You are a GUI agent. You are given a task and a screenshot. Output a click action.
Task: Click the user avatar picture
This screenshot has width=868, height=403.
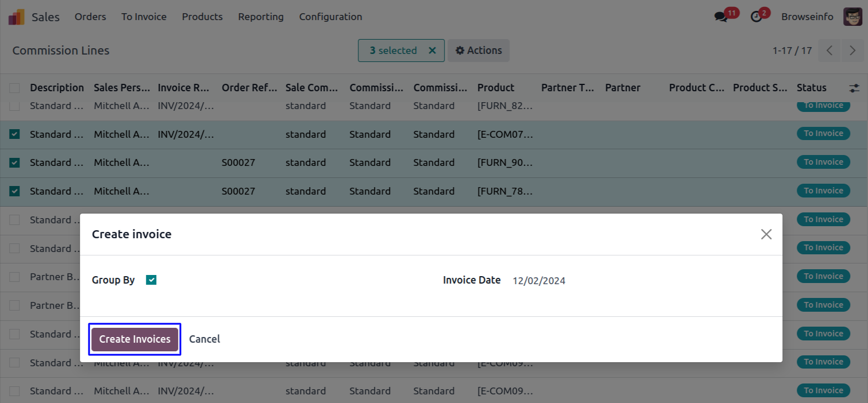852,17
